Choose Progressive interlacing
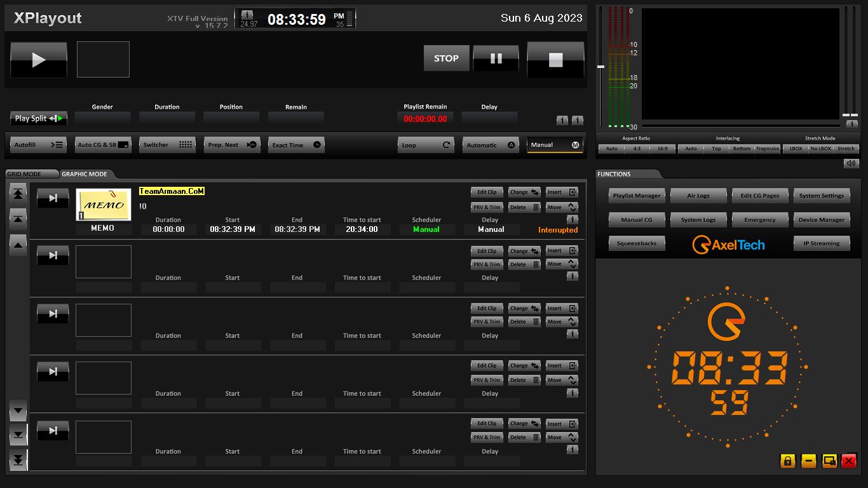The height and width of the screenshot is (488, 868). click(768, 149)
